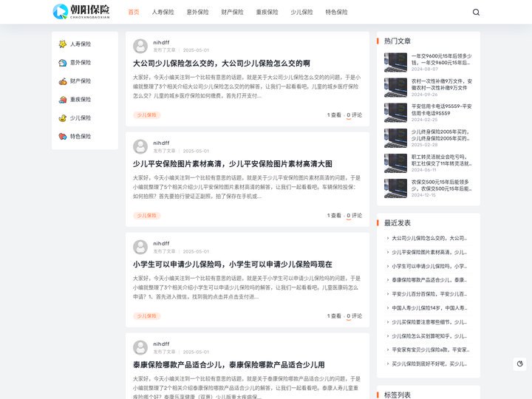Click 特色保险 label in left sidebar

pos(81,137)
